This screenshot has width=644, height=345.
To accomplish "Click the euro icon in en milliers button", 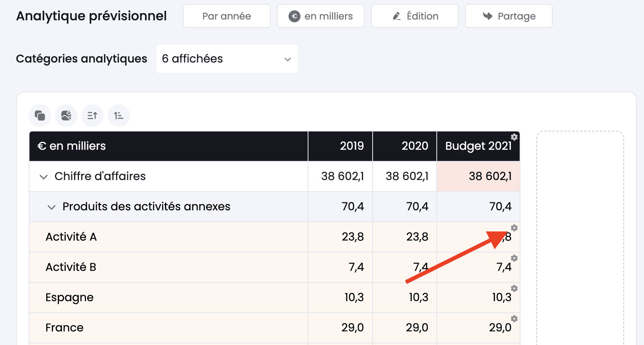I will point(295,16).
